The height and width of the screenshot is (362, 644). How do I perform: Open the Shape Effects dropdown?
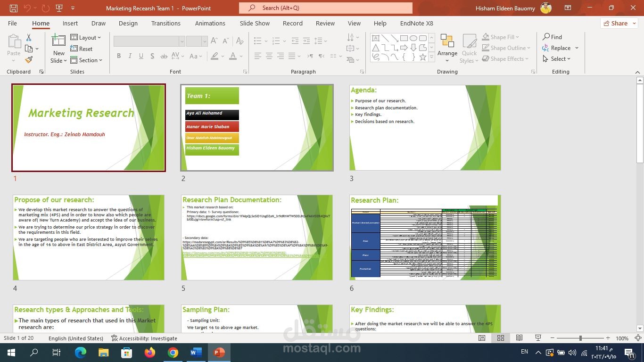(x=505, y=58)
